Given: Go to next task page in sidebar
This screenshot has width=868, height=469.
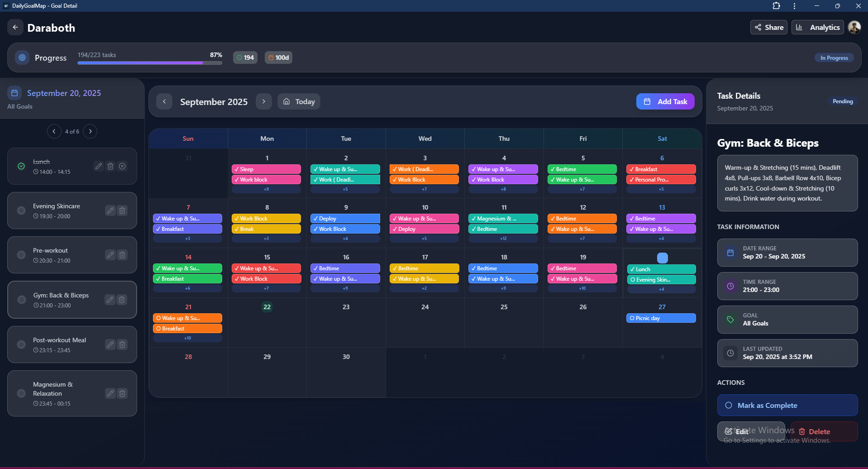Looking at the screenshot, I should (x=90, y=131).
